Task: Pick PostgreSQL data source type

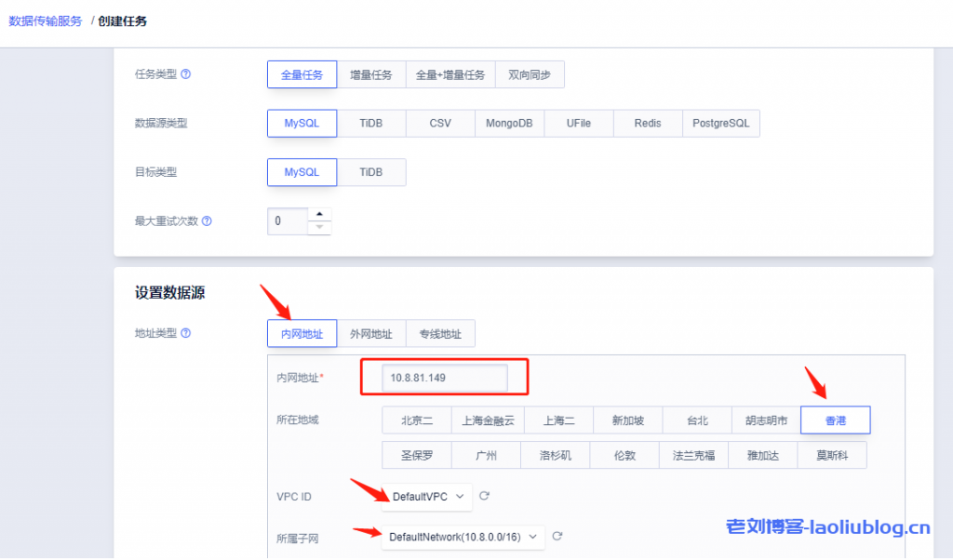Action: pyautogui.click(x=720, y=123)
